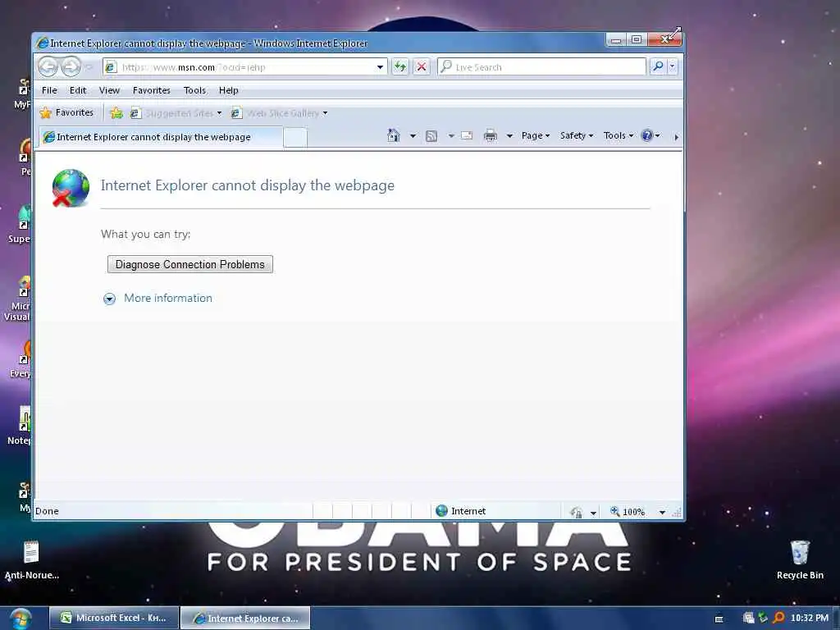Click the Live Search input box

pyautogui.click(x=542, y=67)
